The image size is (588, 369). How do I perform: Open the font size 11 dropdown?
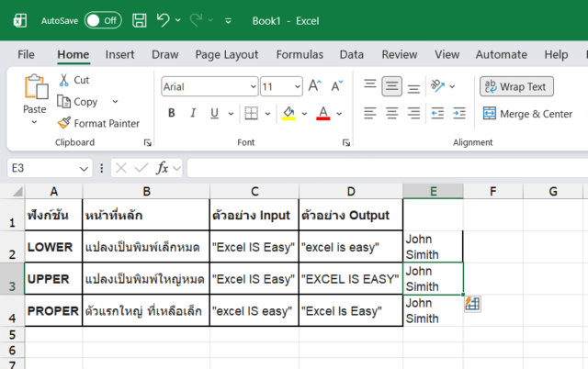[x=298, y=87]
